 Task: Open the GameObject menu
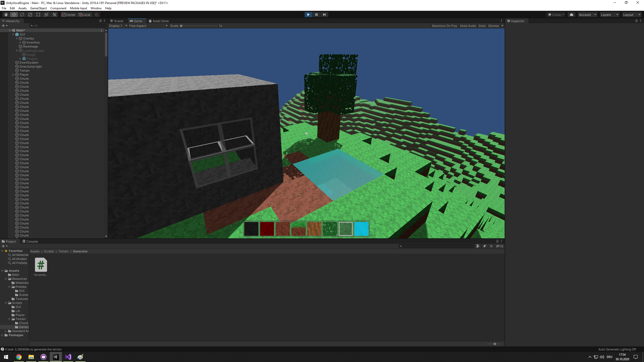point(38,8)
